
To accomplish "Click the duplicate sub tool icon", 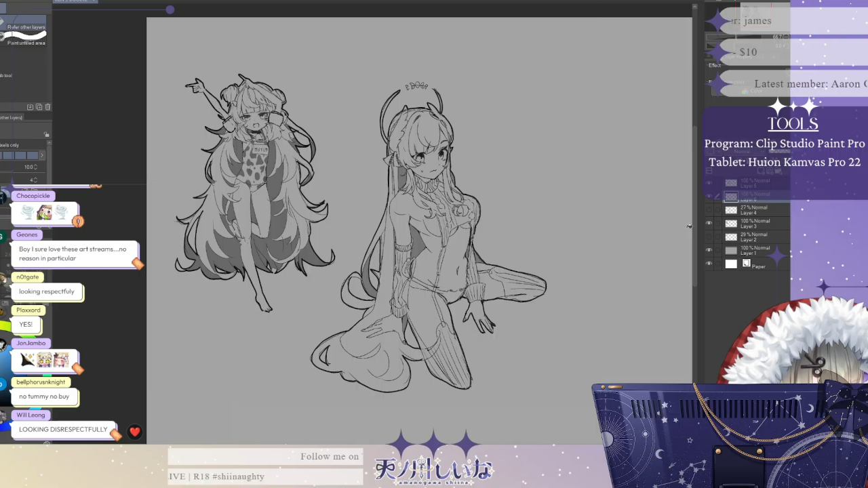I will (39, 107).
